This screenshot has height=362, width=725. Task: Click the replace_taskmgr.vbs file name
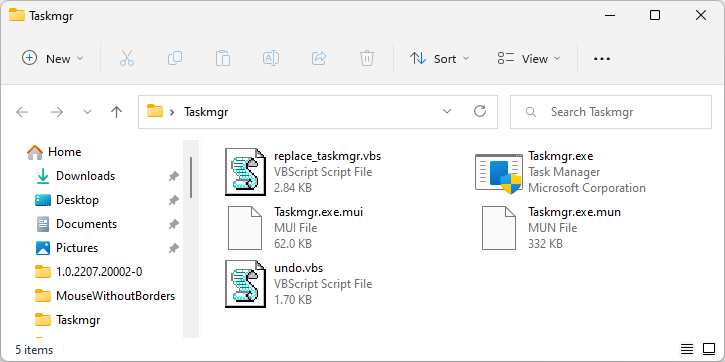pos(327,156)
